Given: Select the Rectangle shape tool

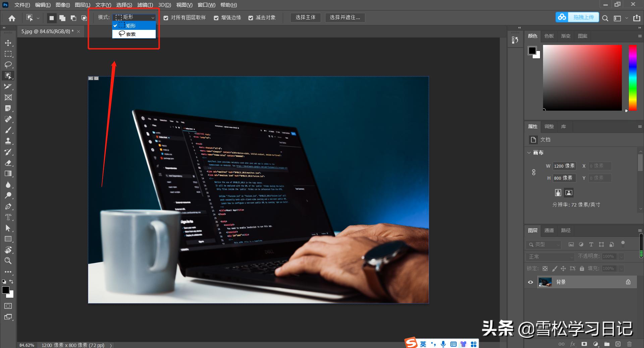Looking at the screenshot, I should (8, 239).
